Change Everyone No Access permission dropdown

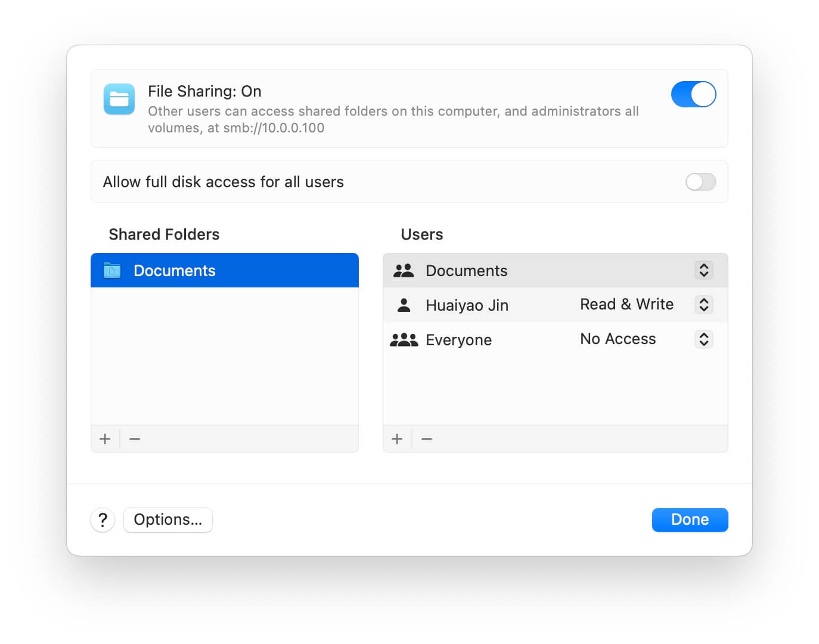tap(704, 339)
